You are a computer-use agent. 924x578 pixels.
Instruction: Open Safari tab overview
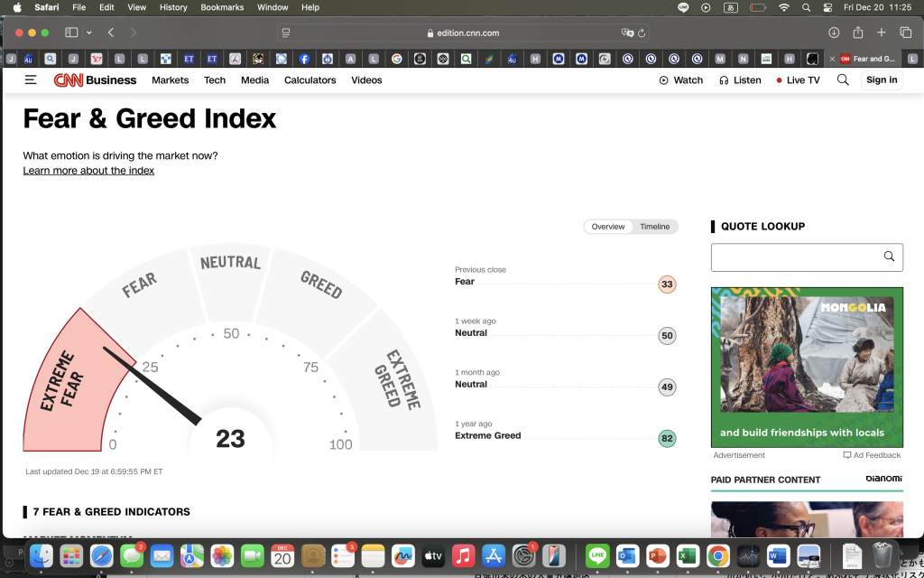click(905, 33)
